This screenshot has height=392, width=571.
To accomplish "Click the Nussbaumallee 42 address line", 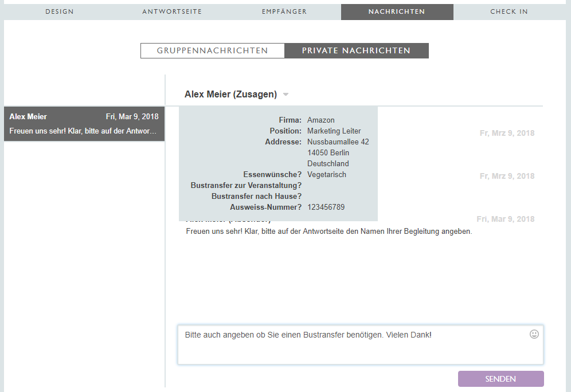I will tap(338, 142).
